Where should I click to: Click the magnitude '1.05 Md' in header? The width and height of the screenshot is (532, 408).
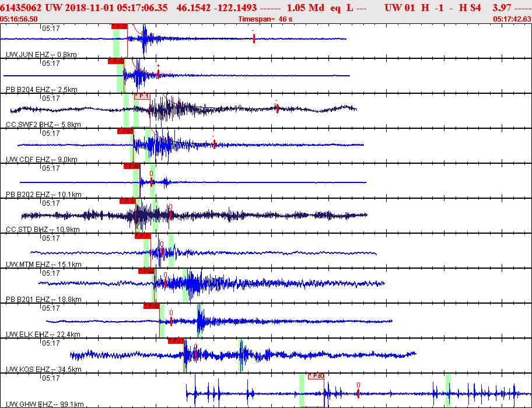click(x=306, y=8)
